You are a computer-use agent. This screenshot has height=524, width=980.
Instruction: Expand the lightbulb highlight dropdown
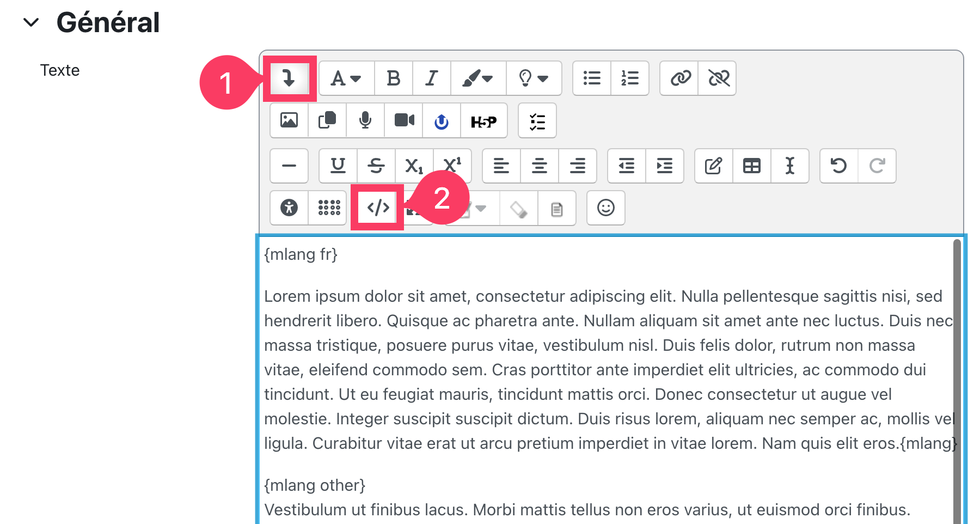[533, 78]
